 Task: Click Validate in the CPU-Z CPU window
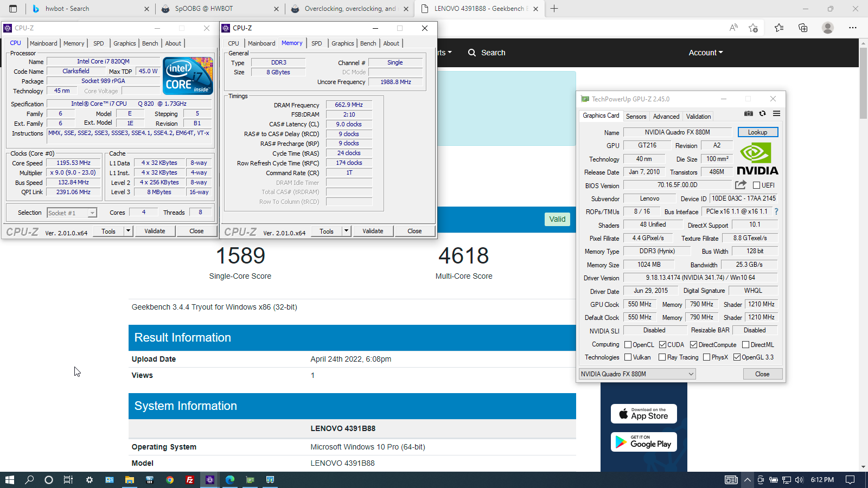pyautogui.click(x=155, y=231)
